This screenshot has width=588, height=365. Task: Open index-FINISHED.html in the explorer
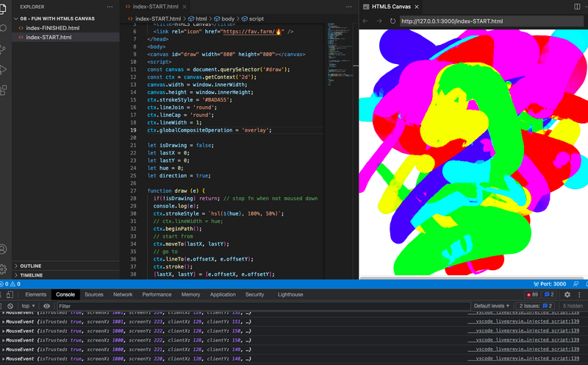pos(52,28)
